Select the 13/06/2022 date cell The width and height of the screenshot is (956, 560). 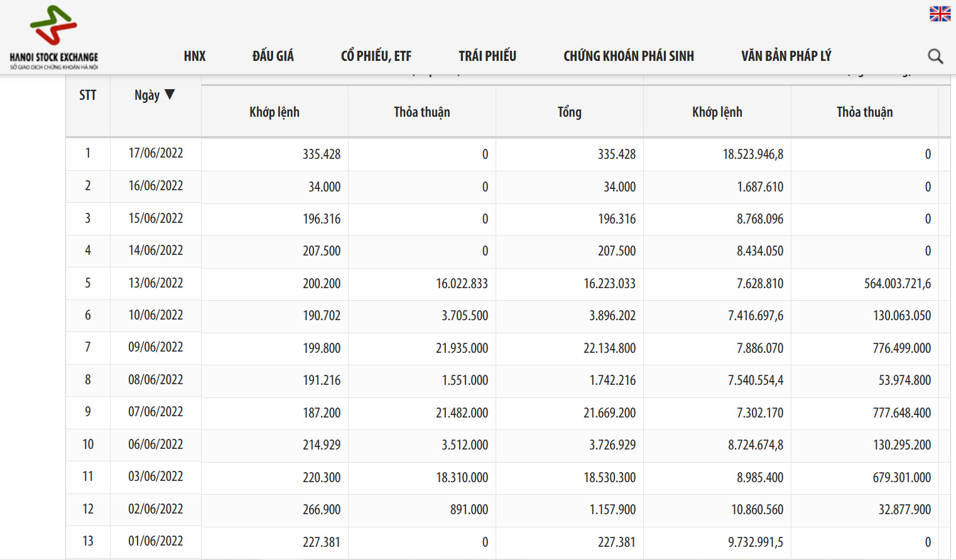pyautogui.click(x=156, y=283)
